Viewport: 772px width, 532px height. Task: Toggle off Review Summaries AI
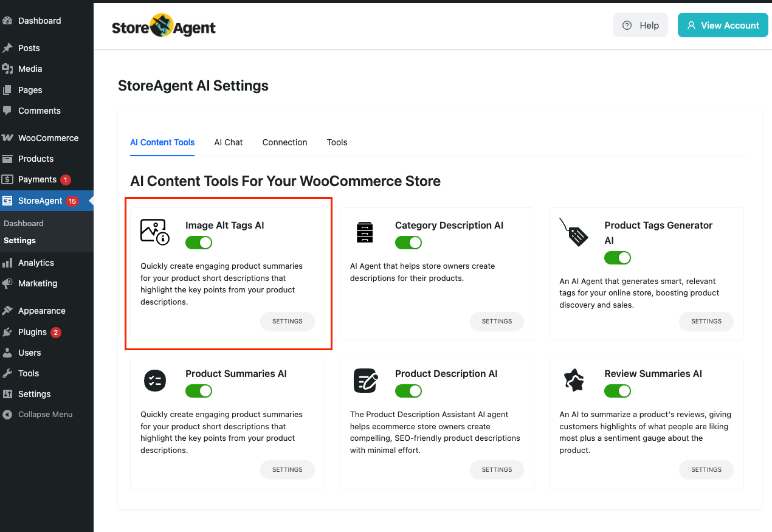tap(618, 391)
